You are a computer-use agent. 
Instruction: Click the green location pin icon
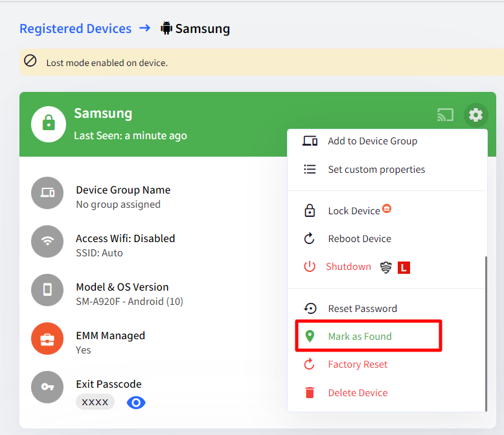coord(310,336)
